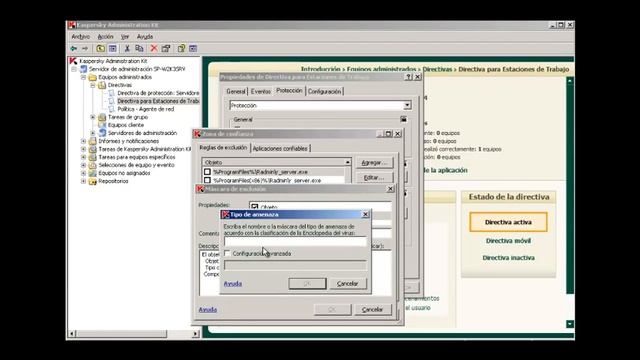Switch to the Eventos tab

click(261, 91)
